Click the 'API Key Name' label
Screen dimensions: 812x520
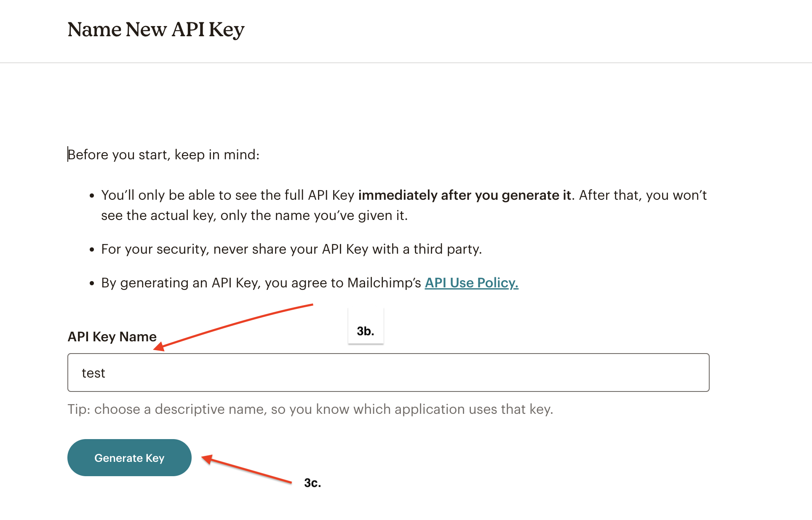112,336
